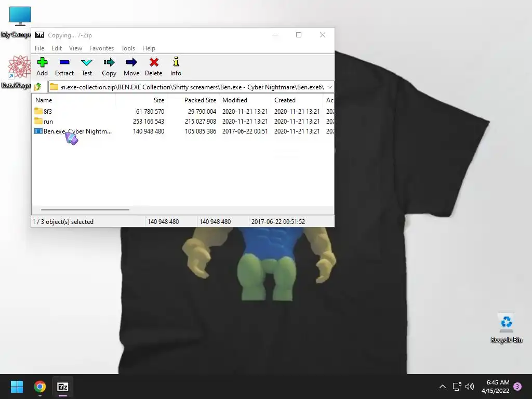Click the 7-Zip taskbar button
Screen dimensions: 532x399
click(x=63, y=387)
